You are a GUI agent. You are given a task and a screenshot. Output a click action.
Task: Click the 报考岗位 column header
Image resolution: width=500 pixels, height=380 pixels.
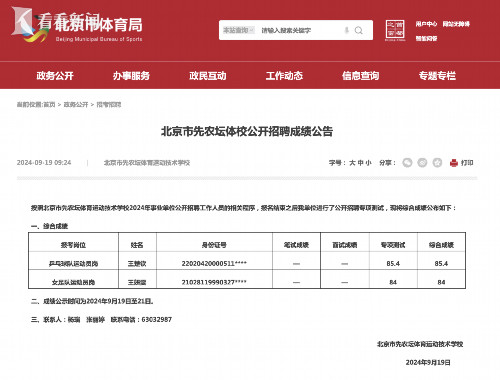(73, 245)
